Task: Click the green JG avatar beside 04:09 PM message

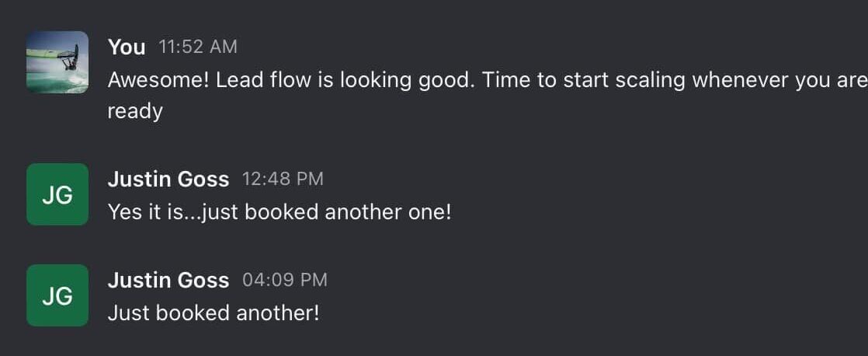Action: click(x=57, y=295)
